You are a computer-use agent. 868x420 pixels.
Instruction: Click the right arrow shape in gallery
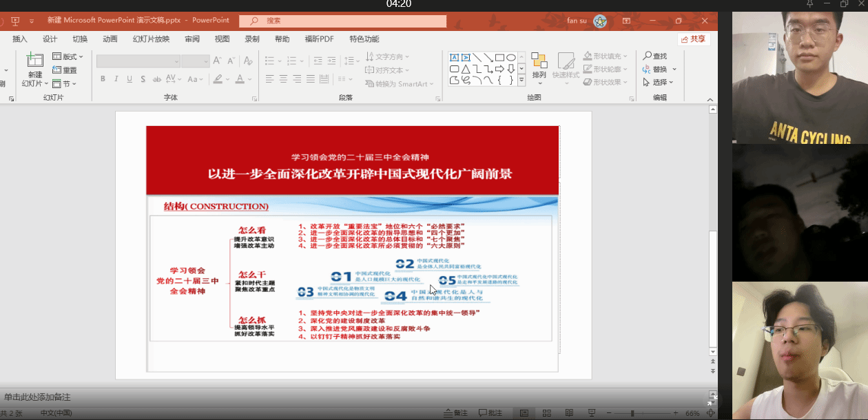499,69
